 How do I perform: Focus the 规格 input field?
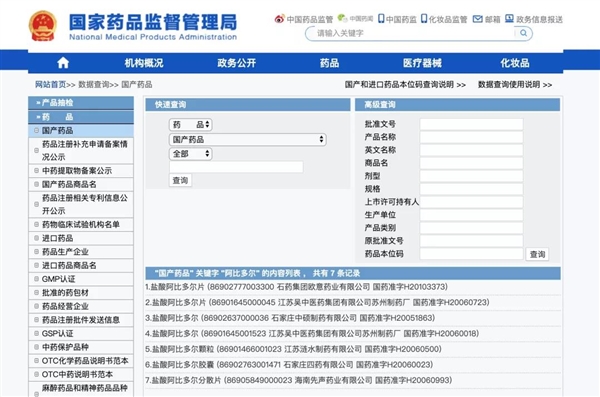click(x=471, y=189)
